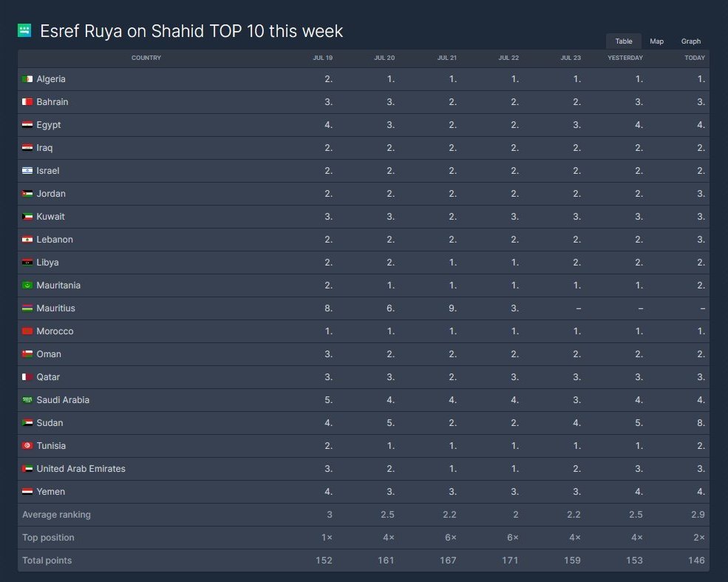The image size is (728, 582).
Task: Click the Shahid logo icon beside the title
Action: (x=24, y=30)
